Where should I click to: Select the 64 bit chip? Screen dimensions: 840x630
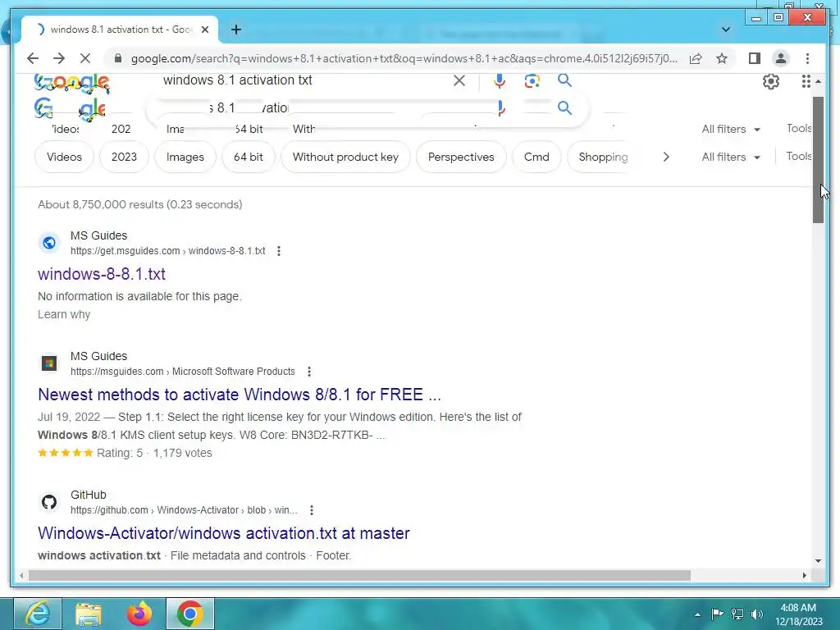tap(248, 157)
